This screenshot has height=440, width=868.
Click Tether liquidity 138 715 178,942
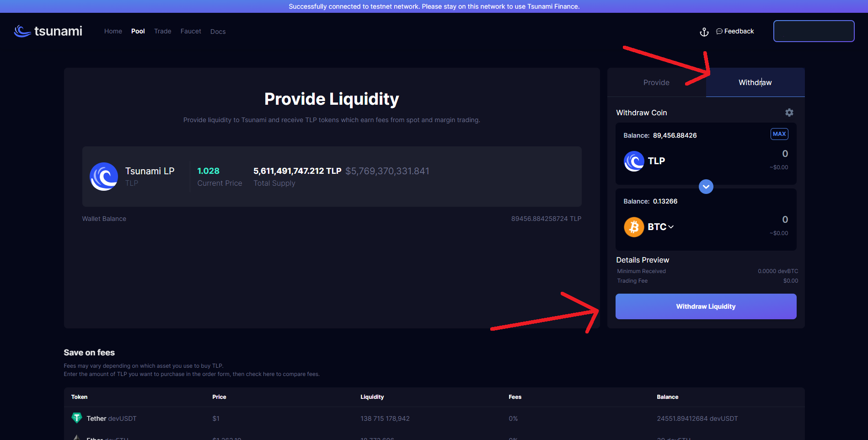click(385, 419)
